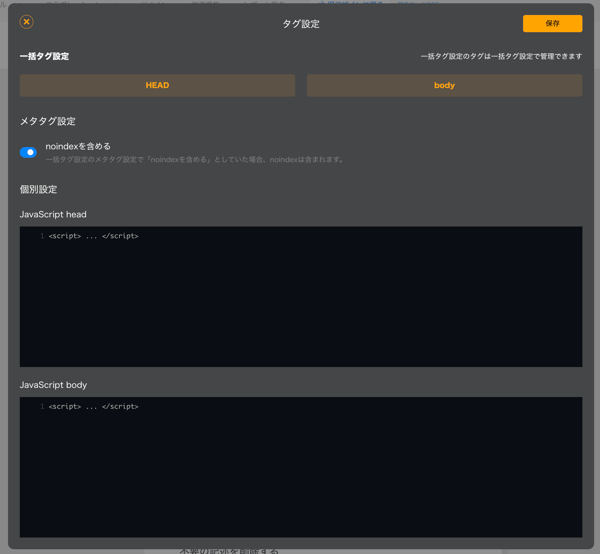Click the 個別設定 heading
Image resolution: width=600 pixels, height=554 pixels.
38,189
